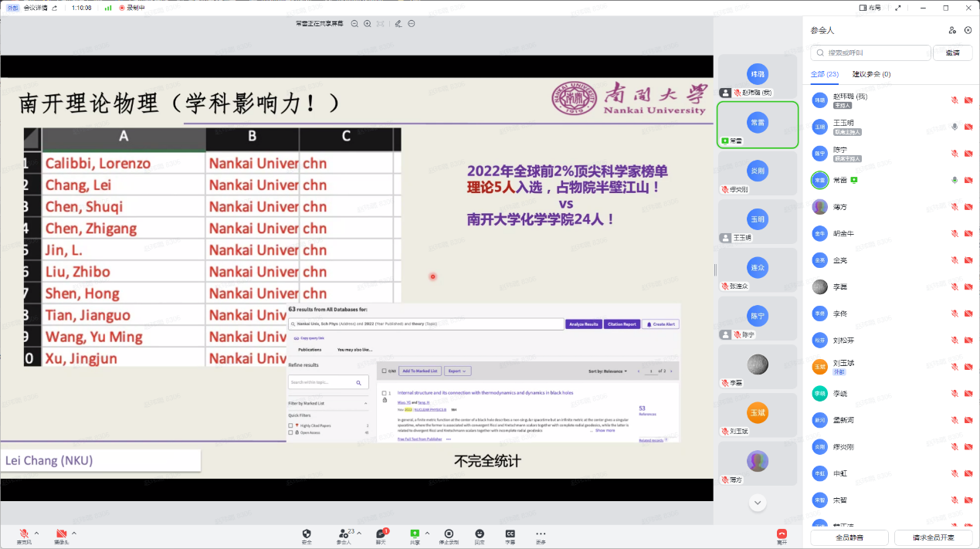Image resolution: width=980 pixels, height=549 pixels.
Task: Click the 邀请 invite button
Action: tap(952, 53)
